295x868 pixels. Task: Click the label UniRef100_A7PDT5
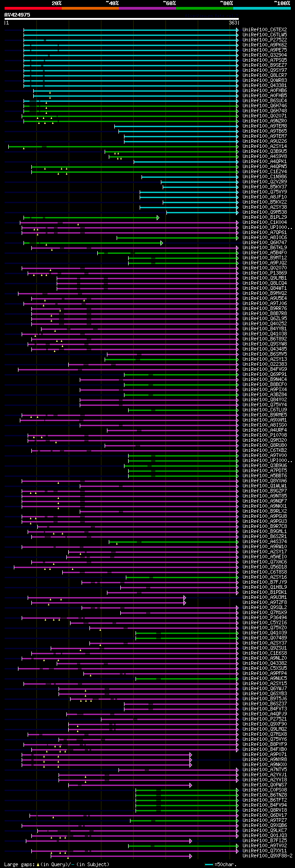[x=265, y=470]
